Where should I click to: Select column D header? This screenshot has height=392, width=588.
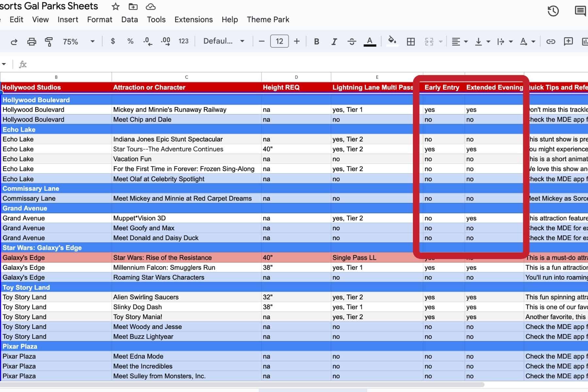click(x=296, y=77)
